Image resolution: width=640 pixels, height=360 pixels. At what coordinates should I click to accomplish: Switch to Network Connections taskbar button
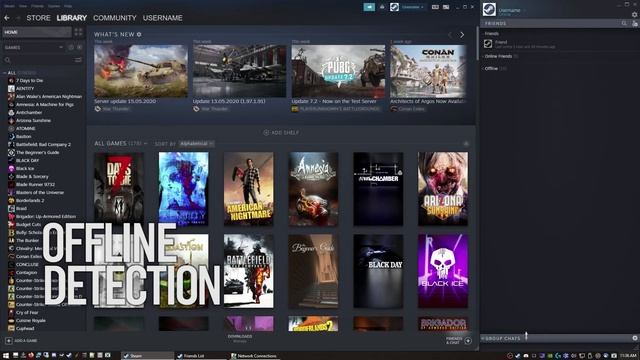pyautogui.click(x=255, y=356)
